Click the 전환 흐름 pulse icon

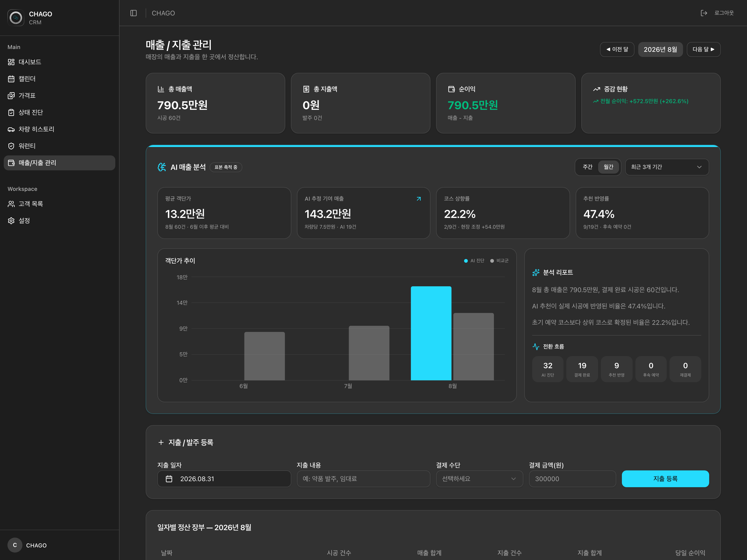(x=536, y=347)
